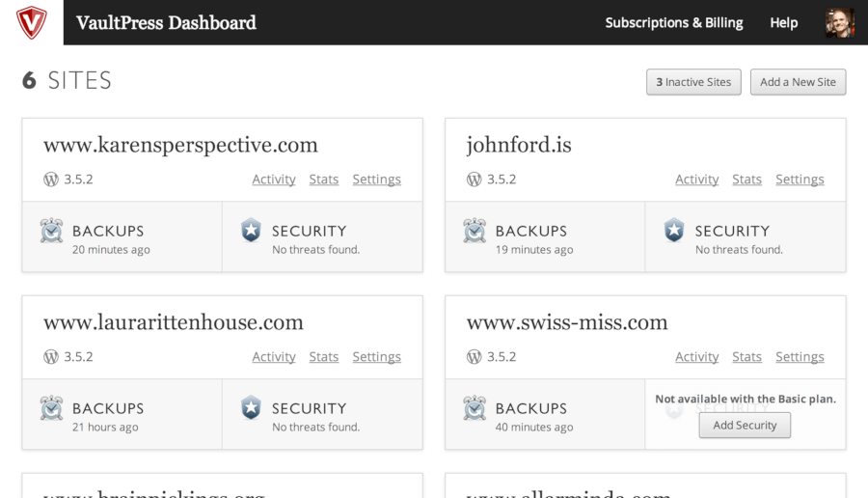Click the Security shield icon for karensperspective.com
Viewport: 868px width, 498px height.
(x=251, y=231)
